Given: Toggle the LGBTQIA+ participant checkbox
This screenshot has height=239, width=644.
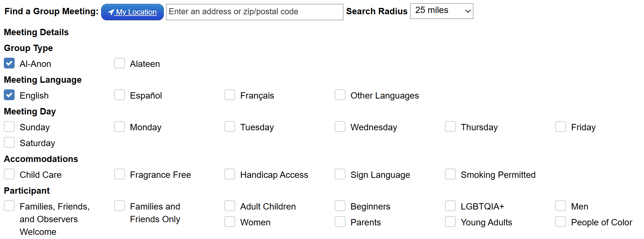Looking at the screenshot, I should tap(450, 206).
